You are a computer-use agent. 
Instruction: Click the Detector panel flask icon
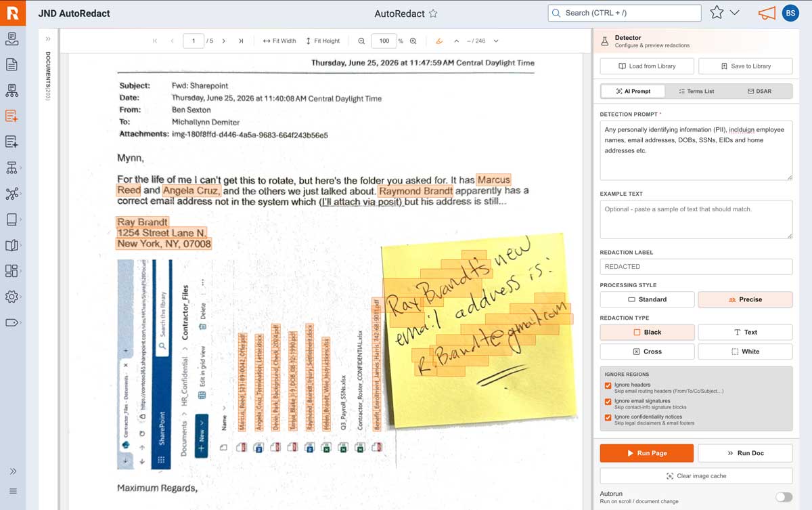point(605,41)
